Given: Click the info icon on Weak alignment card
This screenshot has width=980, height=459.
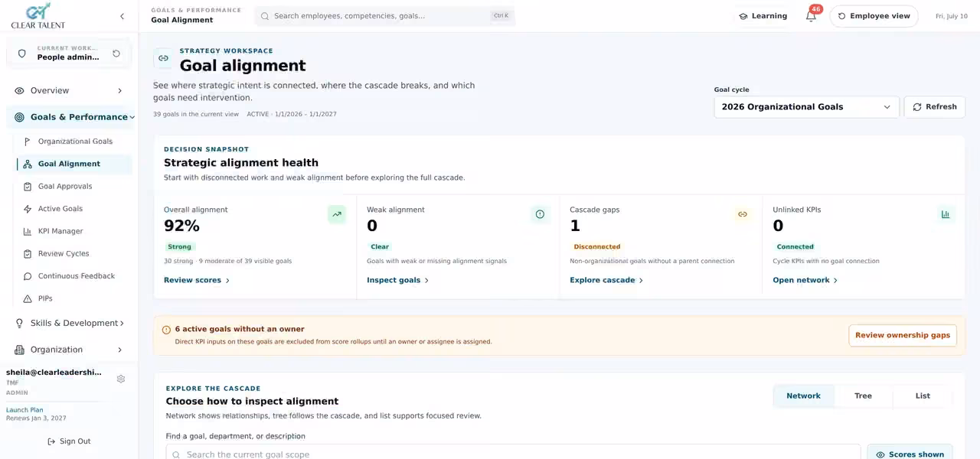Looking at the screenshot, I should tap(540, 214).
